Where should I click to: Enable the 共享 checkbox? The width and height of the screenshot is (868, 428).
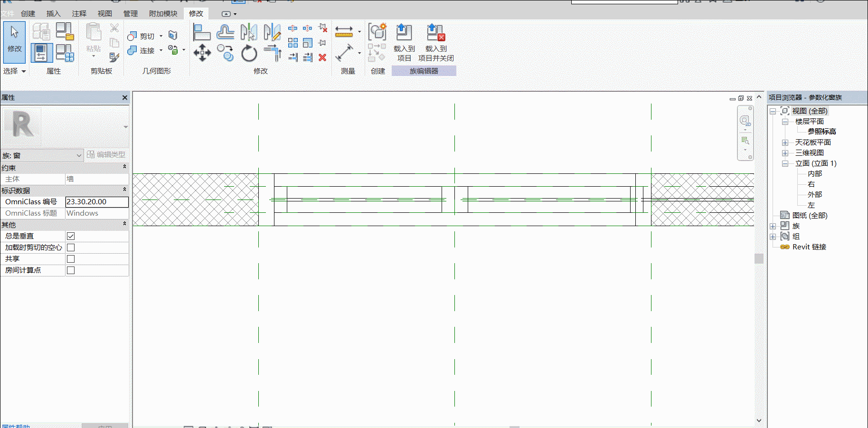tap(71, 259)
